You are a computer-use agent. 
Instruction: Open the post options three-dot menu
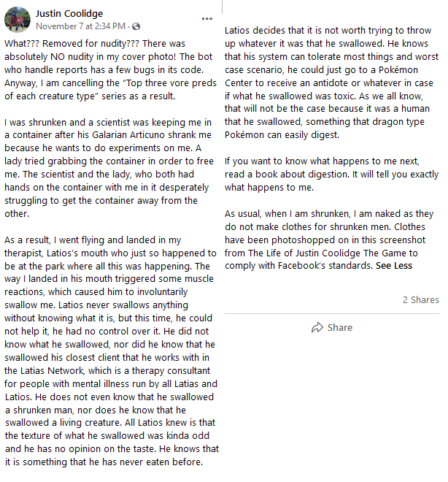coord(207,19)
